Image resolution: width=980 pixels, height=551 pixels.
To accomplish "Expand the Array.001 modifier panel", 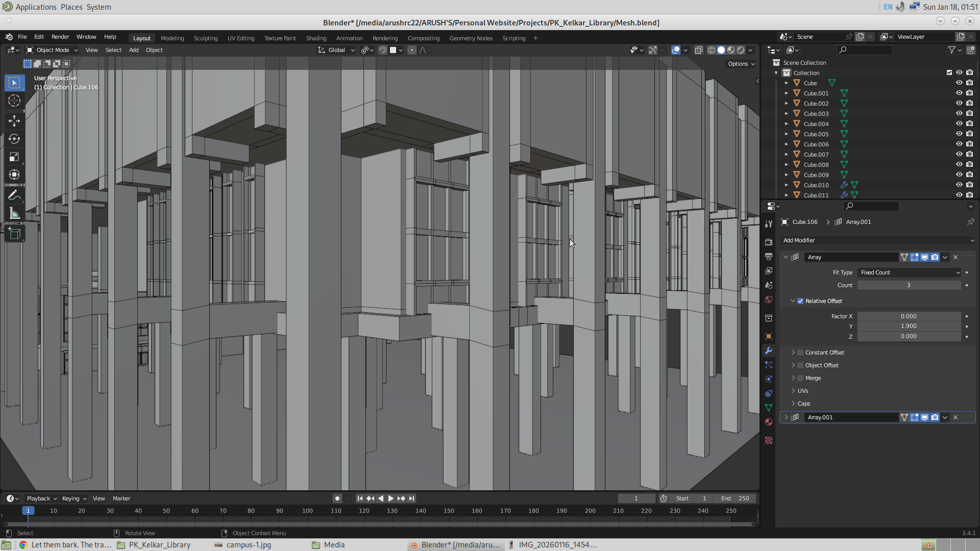I will [x=786, y=417].
